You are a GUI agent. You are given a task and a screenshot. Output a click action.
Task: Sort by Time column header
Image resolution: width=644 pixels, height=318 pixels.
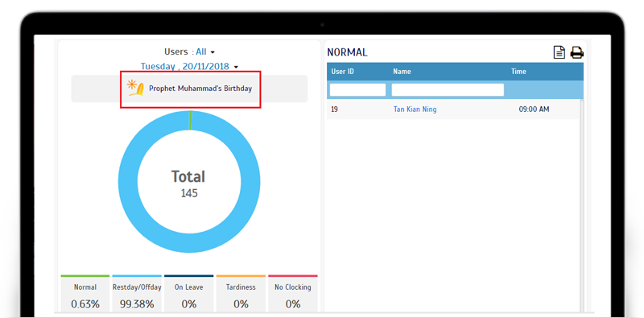[x=518, y=72]
